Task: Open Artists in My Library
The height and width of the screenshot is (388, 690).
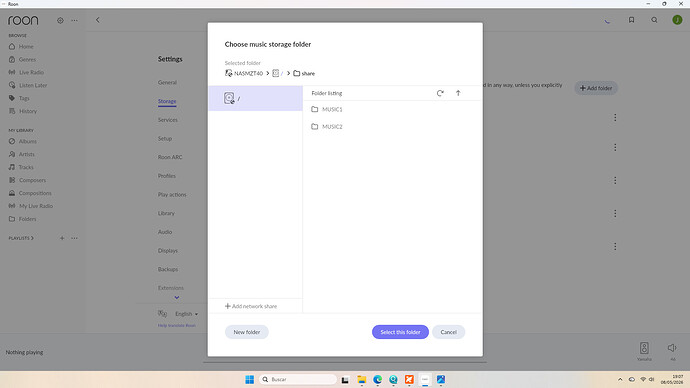Action: tap(22, 154)
